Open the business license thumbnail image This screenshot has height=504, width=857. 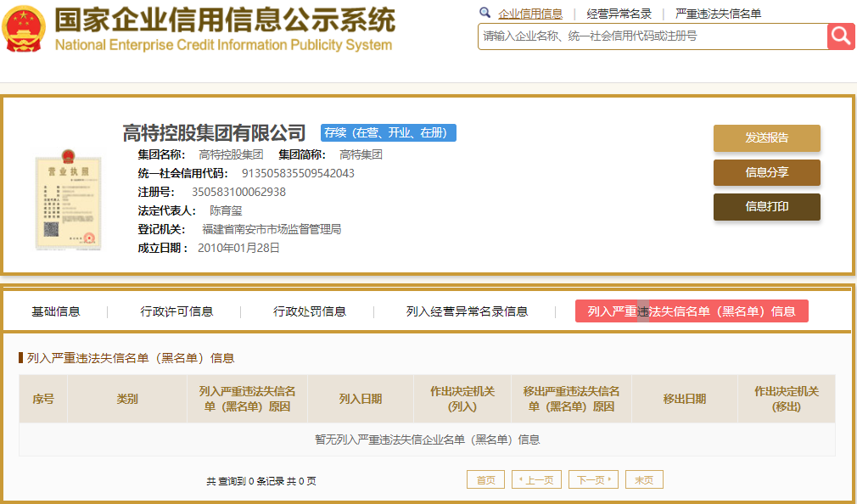tap(69, 199)
